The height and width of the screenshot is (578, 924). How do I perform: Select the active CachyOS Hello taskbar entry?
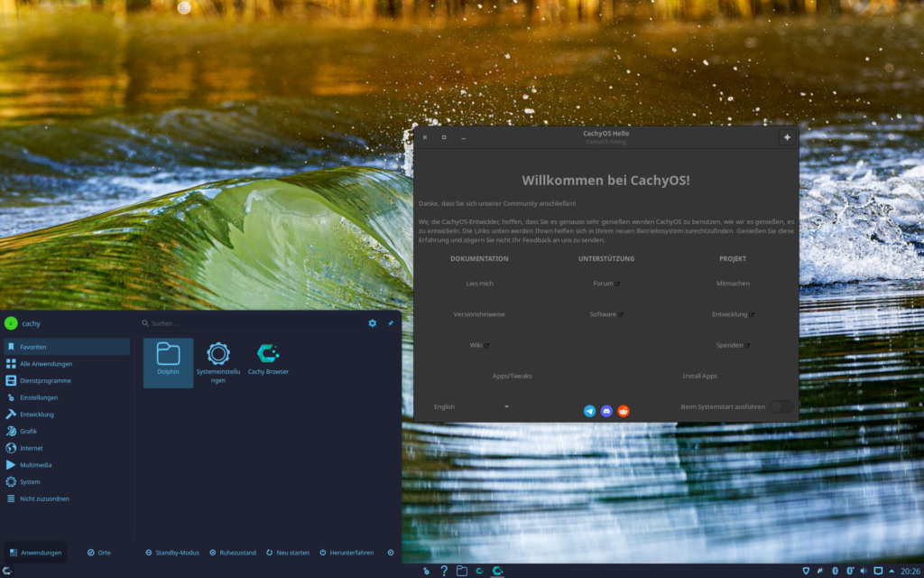point(498,571)
